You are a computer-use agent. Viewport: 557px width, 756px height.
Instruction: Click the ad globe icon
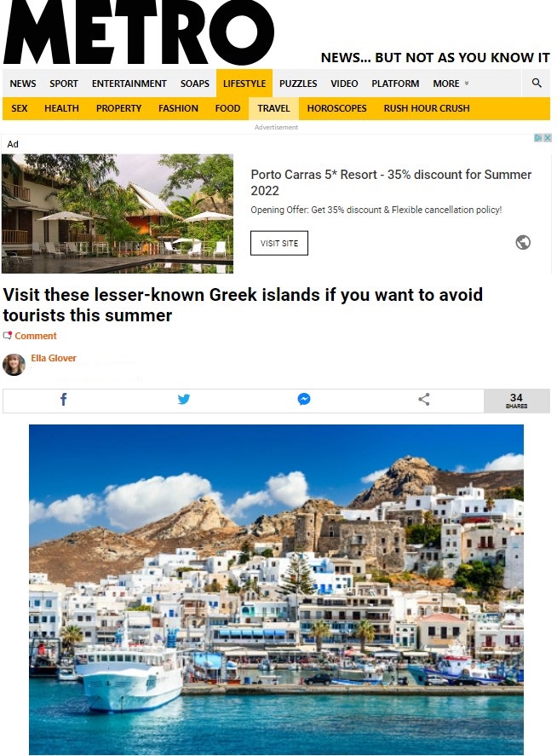click(523, 242)
